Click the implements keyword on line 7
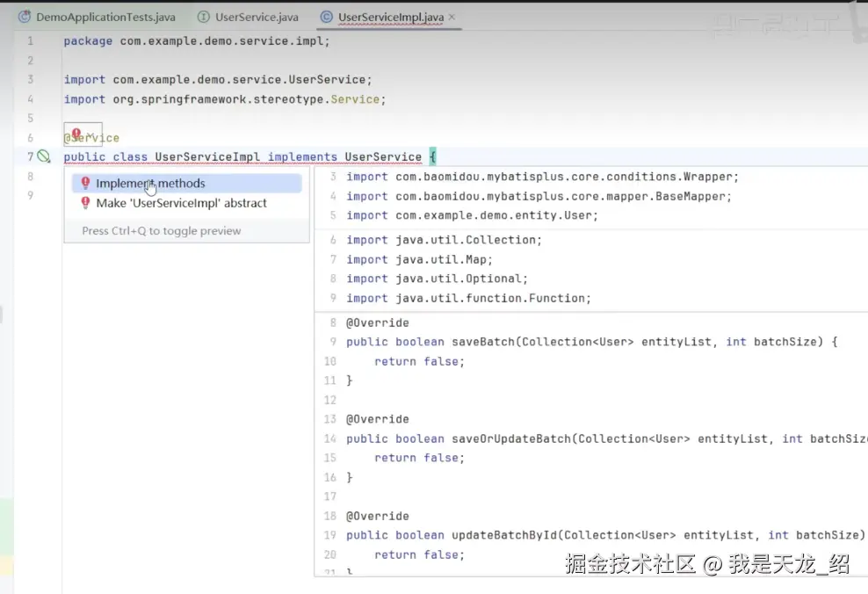This screenshot has height=594, width=868. 302,156
